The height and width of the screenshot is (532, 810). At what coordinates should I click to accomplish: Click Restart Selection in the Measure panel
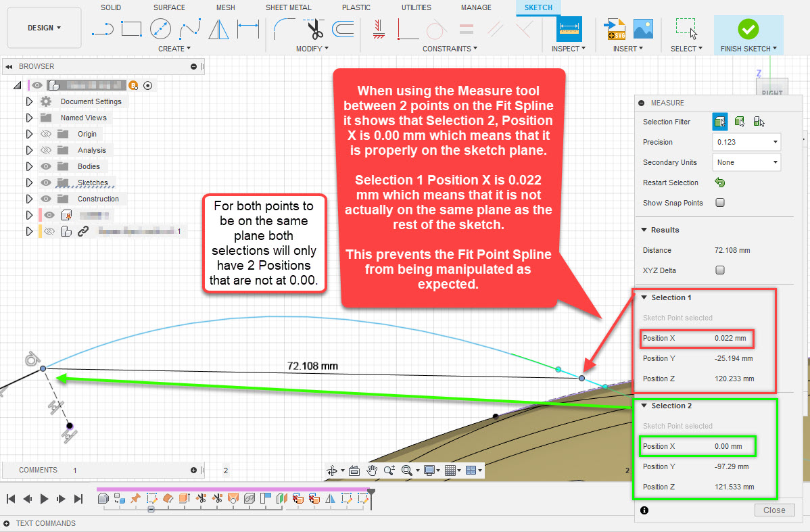[720, 183]
